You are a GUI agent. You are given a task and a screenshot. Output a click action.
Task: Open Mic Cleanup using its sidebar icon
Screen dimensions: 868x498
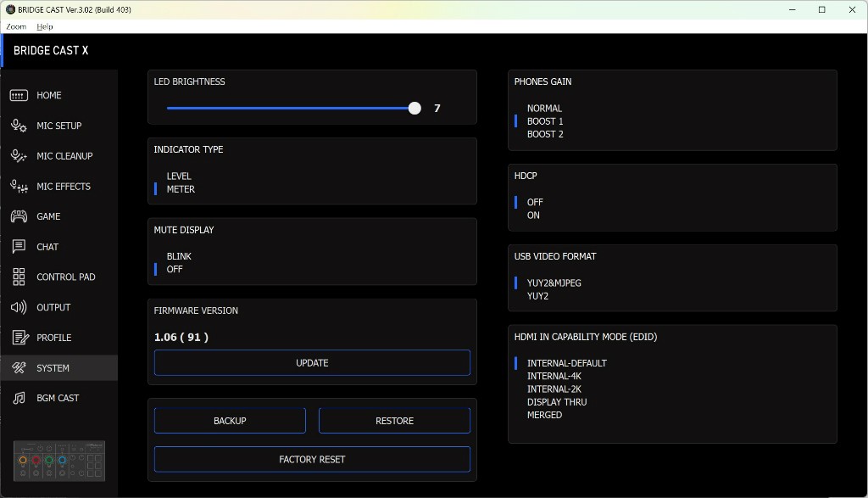click(19, 156)
